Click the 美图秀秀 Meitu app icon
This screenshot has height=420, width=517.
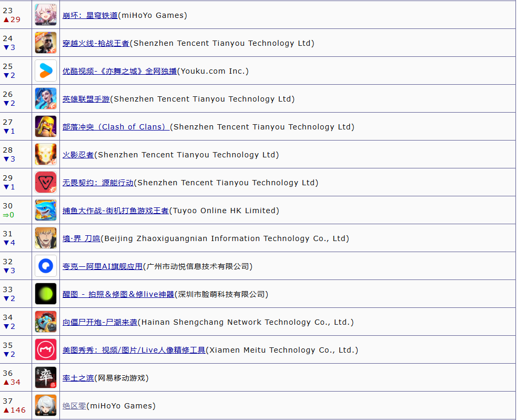(46, 349)
